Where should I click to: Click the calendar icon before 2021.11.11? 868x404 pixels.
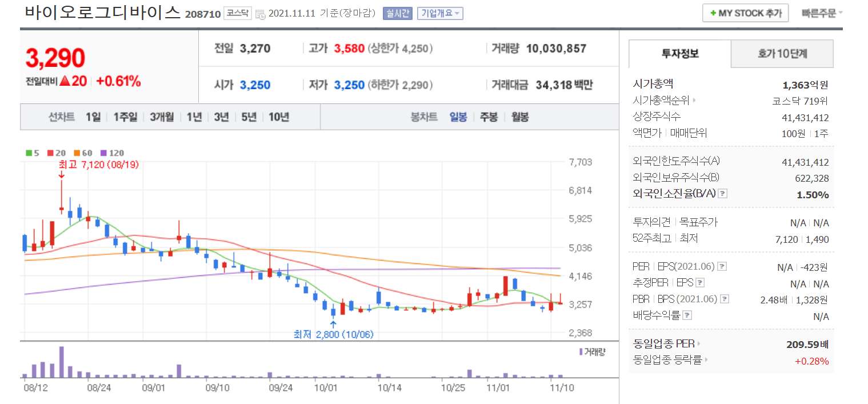coord(260,14)
